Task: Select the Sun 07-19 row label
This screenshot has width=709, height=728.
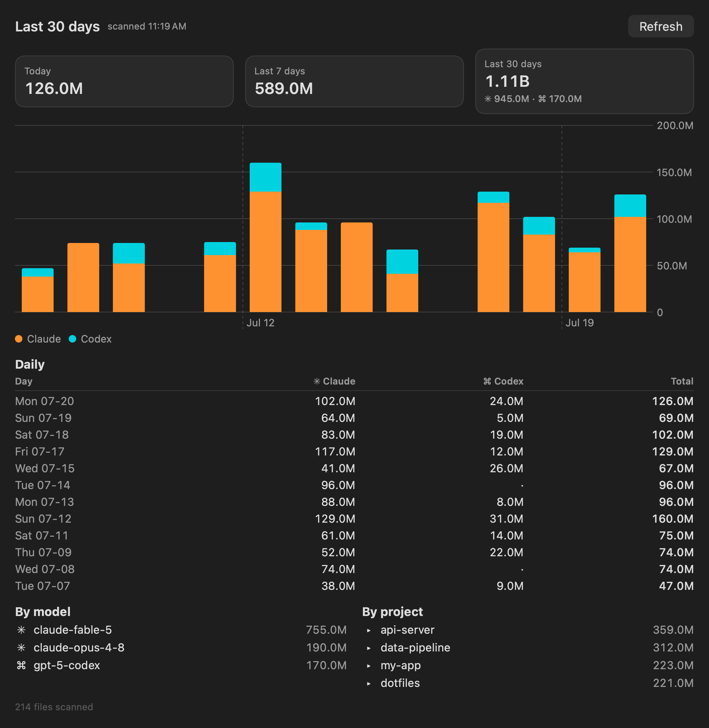Action: 43,418
